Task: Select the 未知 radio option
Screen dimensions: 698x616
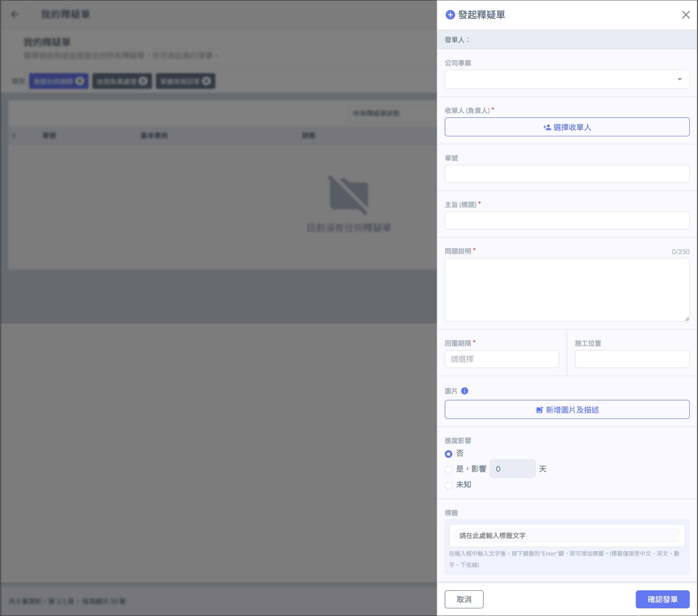Action: pyautogui.click(x=448, y=485)
